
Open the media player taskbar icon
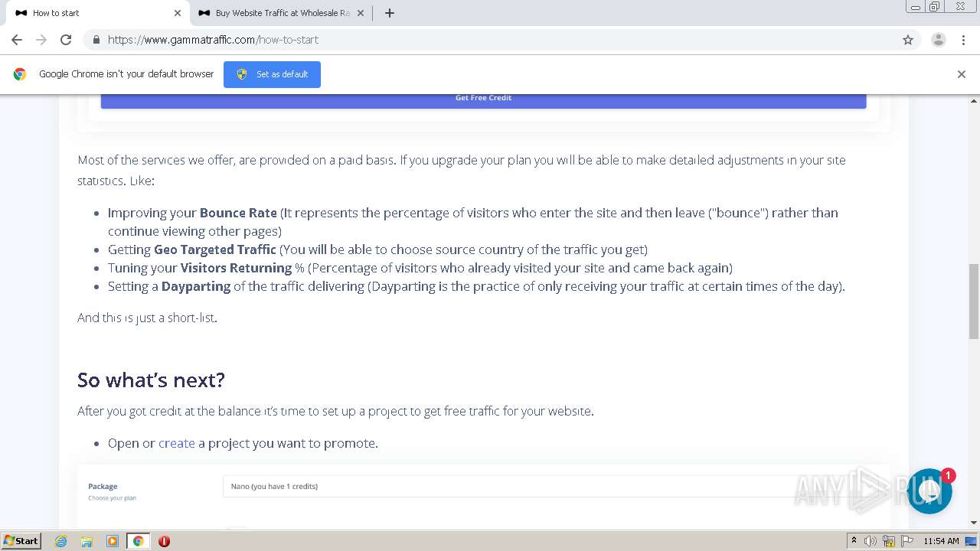pyautogui.click(x=113, y=541)
